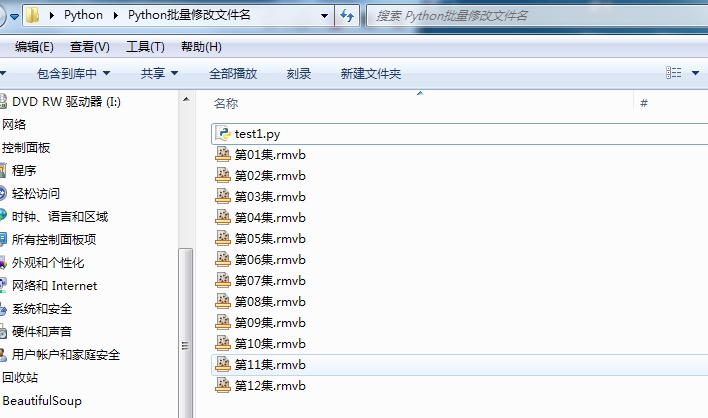Image resolution: width=708 pixels, height=418 pixels.
Task: Open the address bar history dropdown arrow
Action: click(324, 16)
